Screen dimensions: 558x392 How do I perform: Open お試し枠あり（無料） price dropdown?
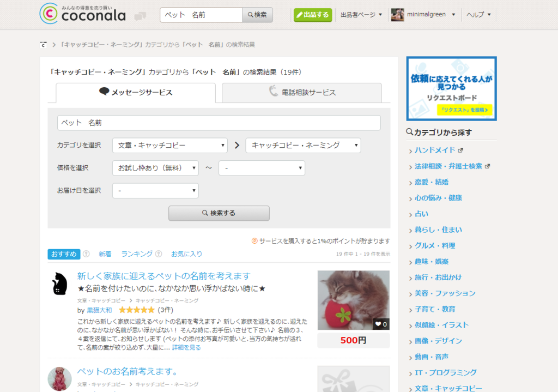[155, 168]
